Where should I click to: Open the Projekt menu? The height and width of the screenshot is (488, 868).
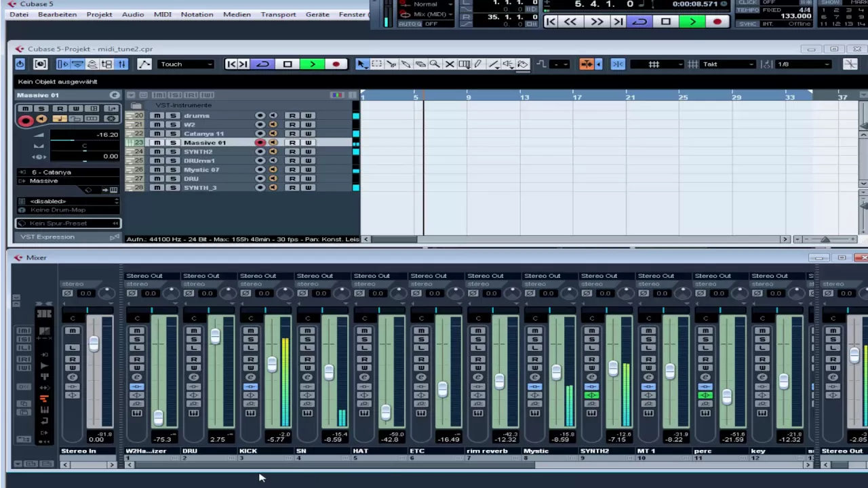tap(99, 14)
